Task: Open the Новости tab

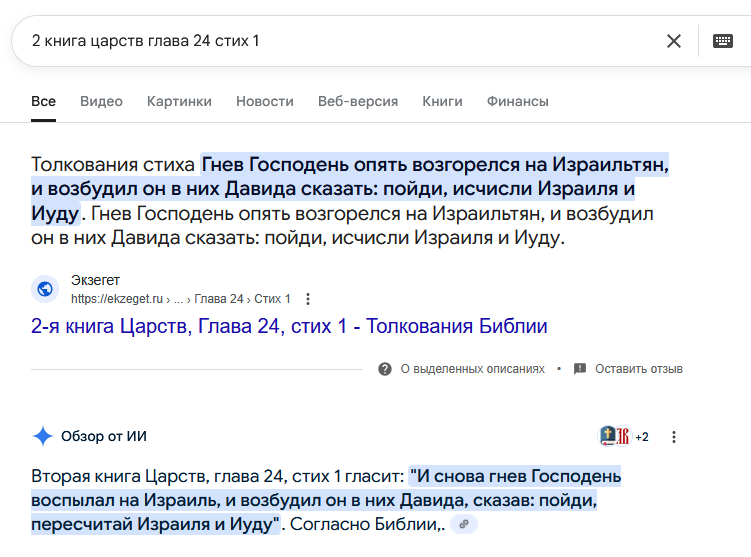Action: click(265, 102)
